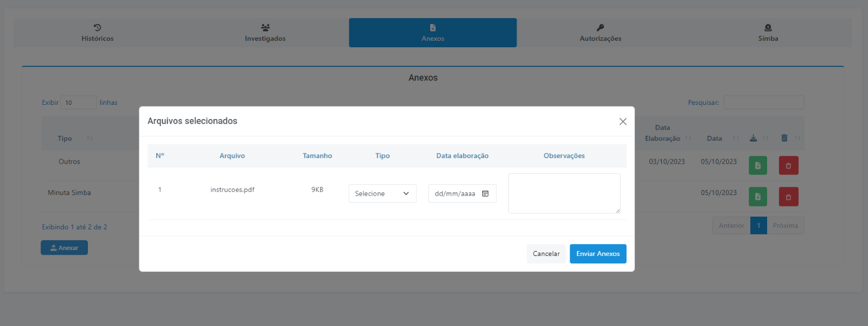868x326 pixels.
Task: Open calendar picker in Data elaboração field
Action: point(486,193)
